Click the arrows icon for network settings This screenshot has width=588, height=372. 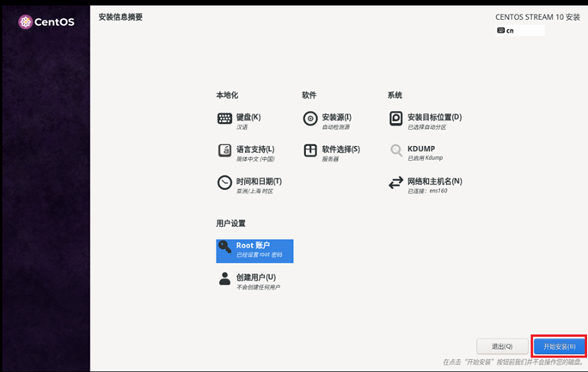(395, 182)
